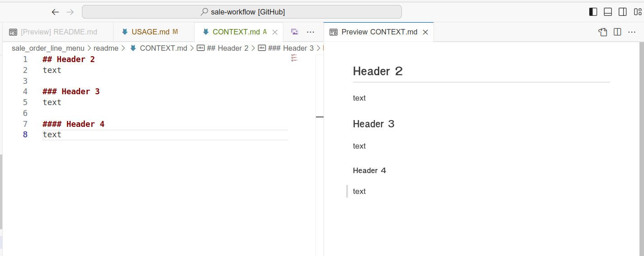The height and width of the screenshot is (256, 644).
Task: Open More Actions menu for preview group
Action: 632,32
